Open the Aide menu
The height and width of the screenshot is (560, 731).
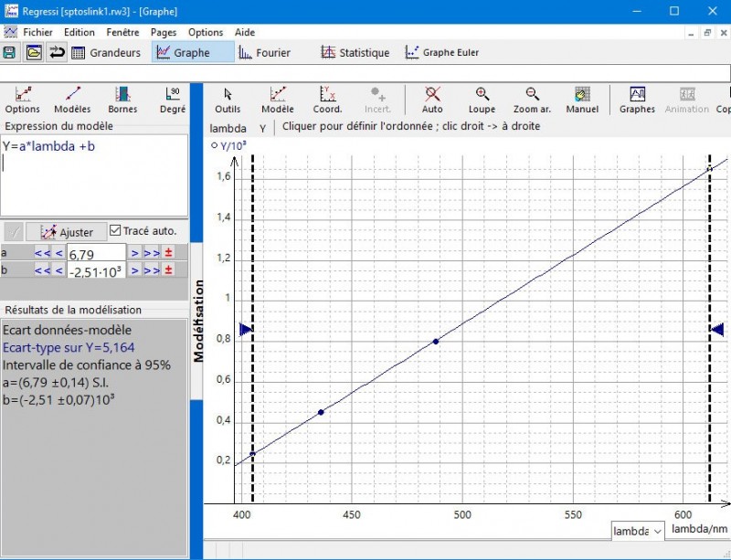coord(245,32)
